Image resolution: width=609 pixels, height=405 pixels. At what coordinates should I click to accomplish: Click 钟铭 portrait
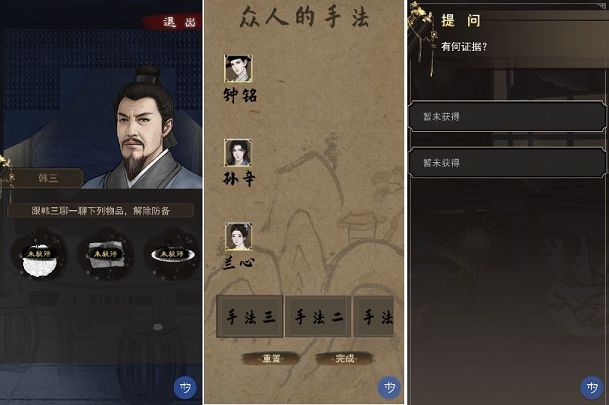[x=238, y=68]
